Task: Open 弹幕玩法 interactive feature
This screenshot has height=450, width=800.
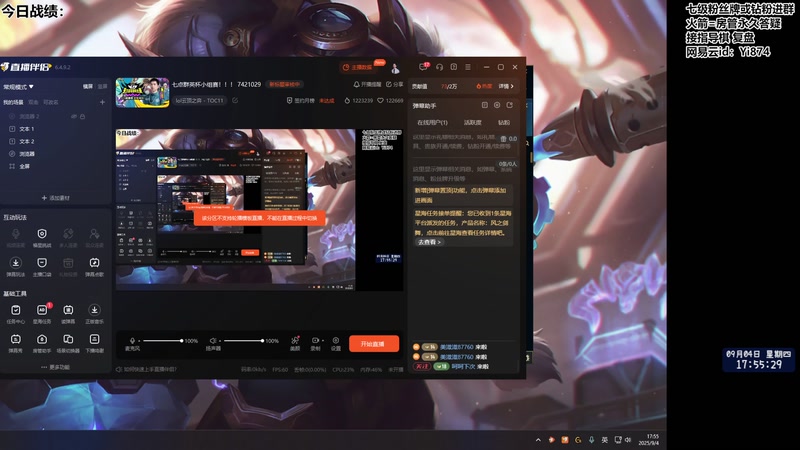Action: pyautogui.click(x=16, y=267)
